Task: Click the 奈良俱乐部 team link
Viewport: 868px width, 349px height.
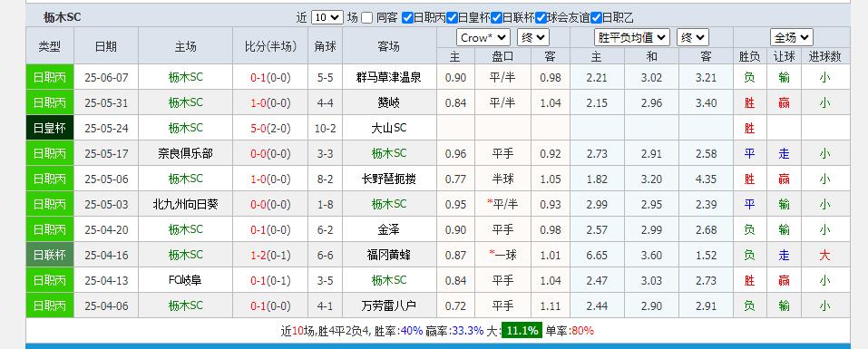Action: [x=185, y=154]
